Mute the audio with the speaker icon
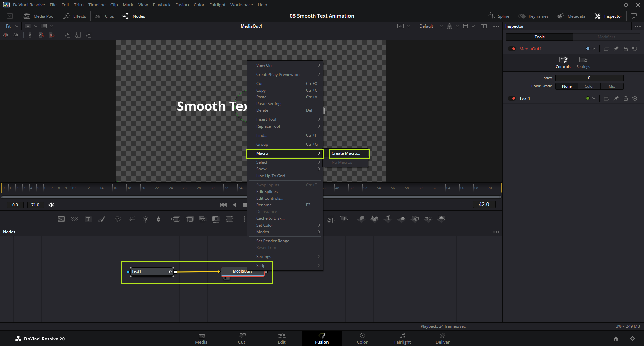644x346 pixels. tap(51, 205)
